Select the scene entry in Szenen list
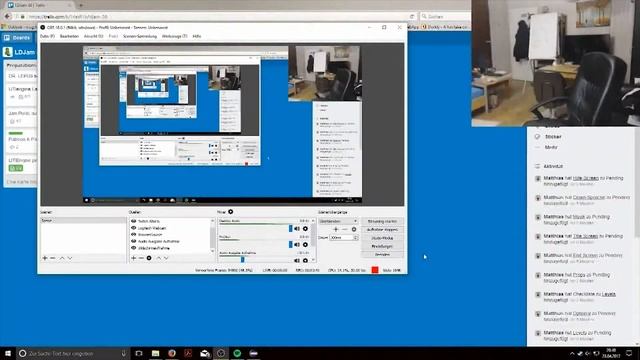 [x=83, y=220]
